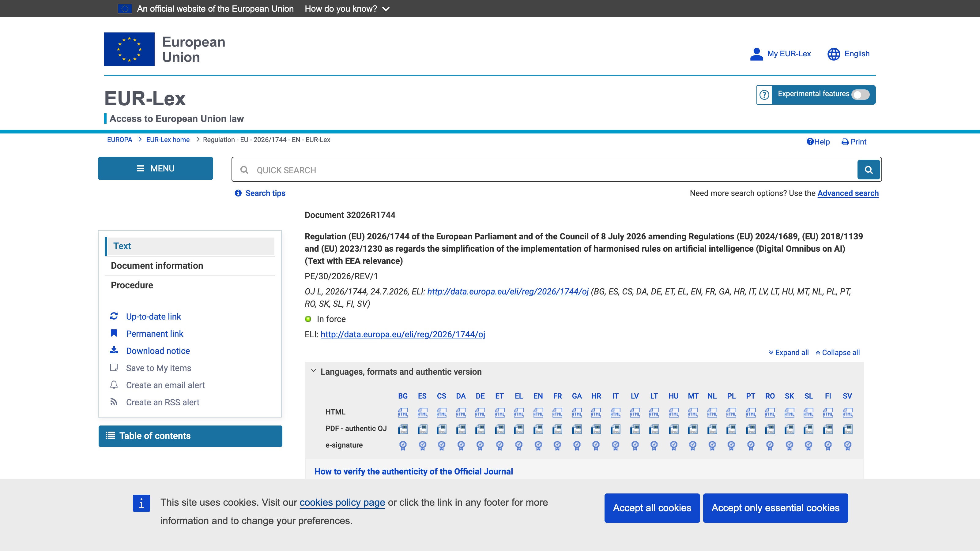The image size is (980, 551).
Task: Click Collapse all sections
Action: 837,353
